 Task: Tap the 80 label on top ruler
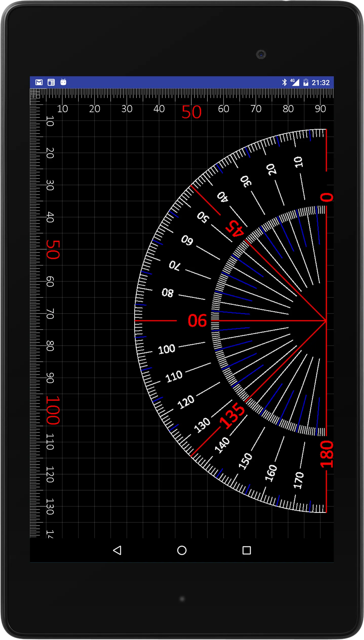288,109
